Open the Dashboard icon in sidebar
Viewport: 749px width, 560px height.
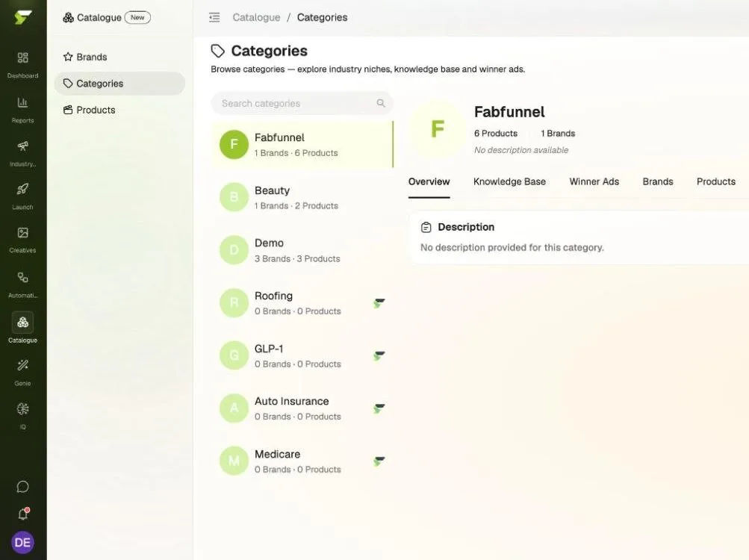point(22,57)
